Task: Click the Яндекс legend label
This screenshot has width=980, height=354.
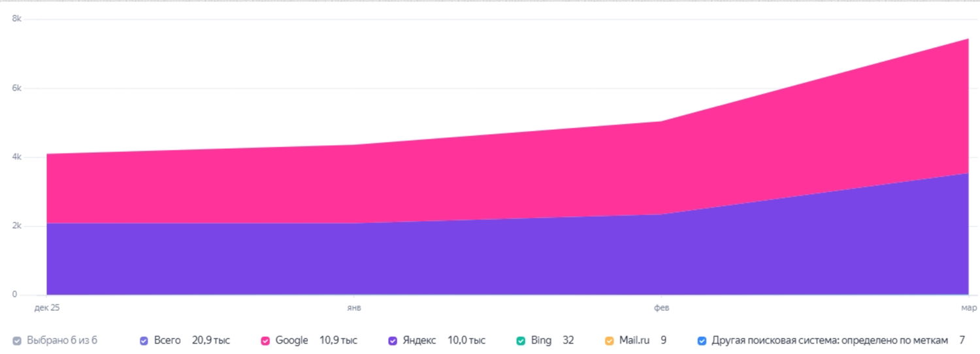Action: [x=419, y=340]
